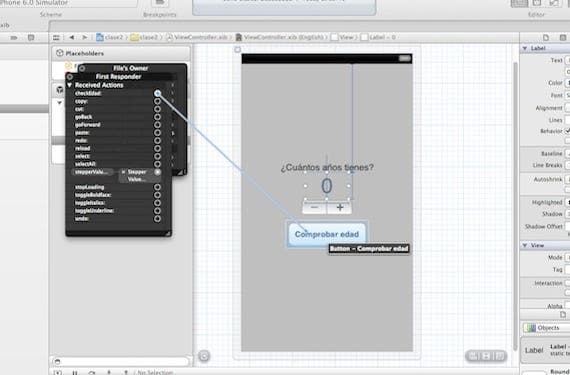Click the connection circle next to toggleItalics:

[x=157, y=203]
